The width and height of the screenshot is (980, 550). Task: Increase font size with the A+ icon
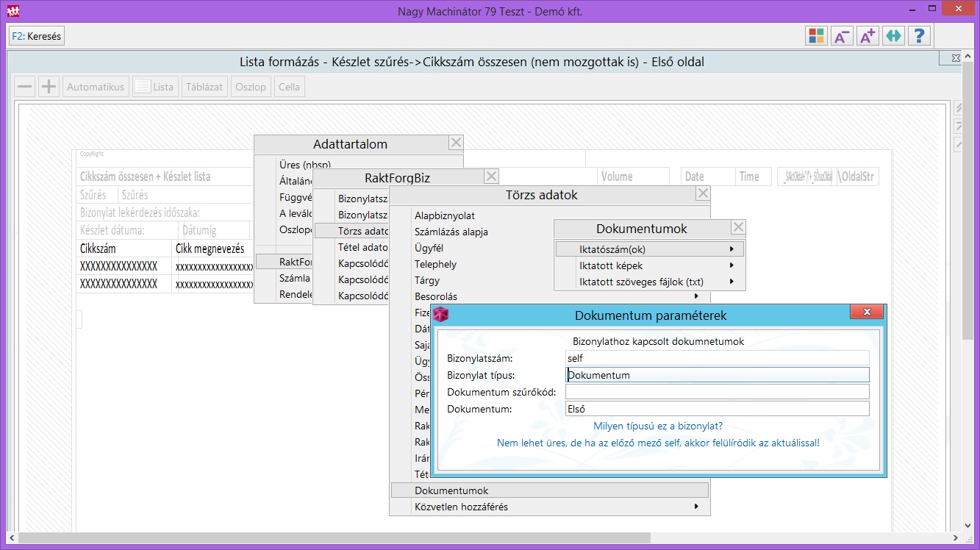point(868,36)
